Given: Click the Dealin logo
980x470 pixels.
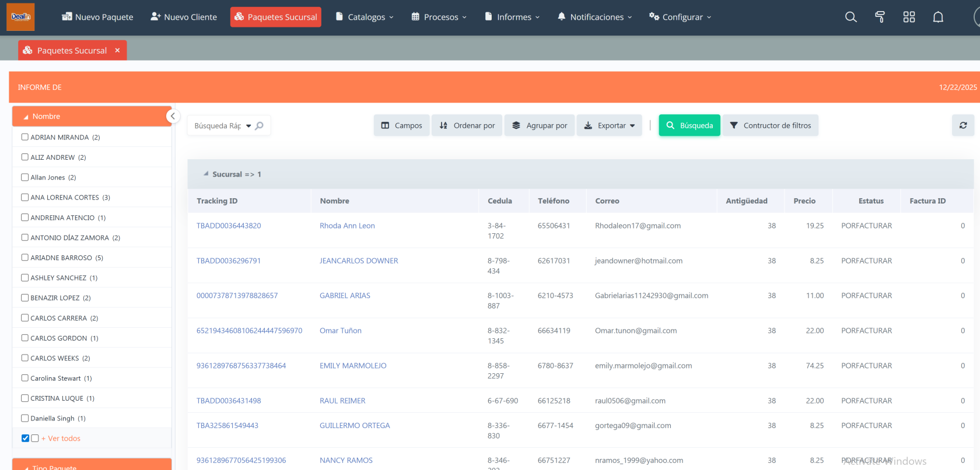Looking at the screenshot, I should click(20, 17).
